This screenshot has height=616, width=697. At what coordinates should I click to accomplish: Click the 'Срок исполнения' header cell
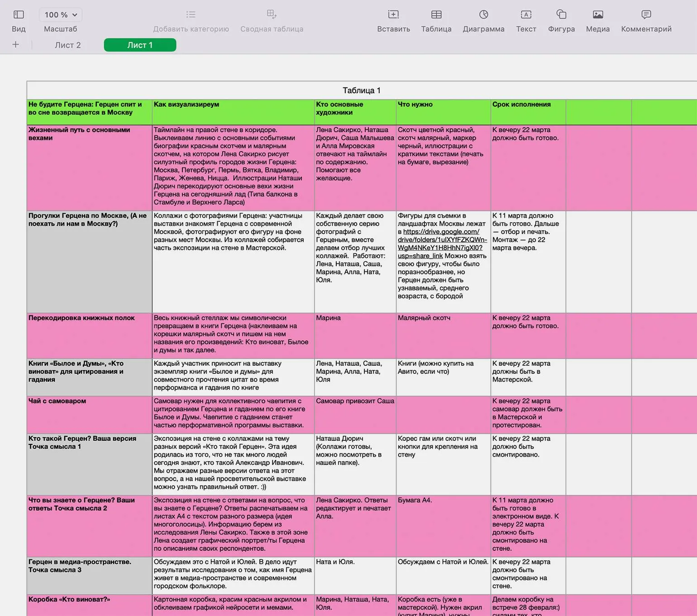point(528,112)
